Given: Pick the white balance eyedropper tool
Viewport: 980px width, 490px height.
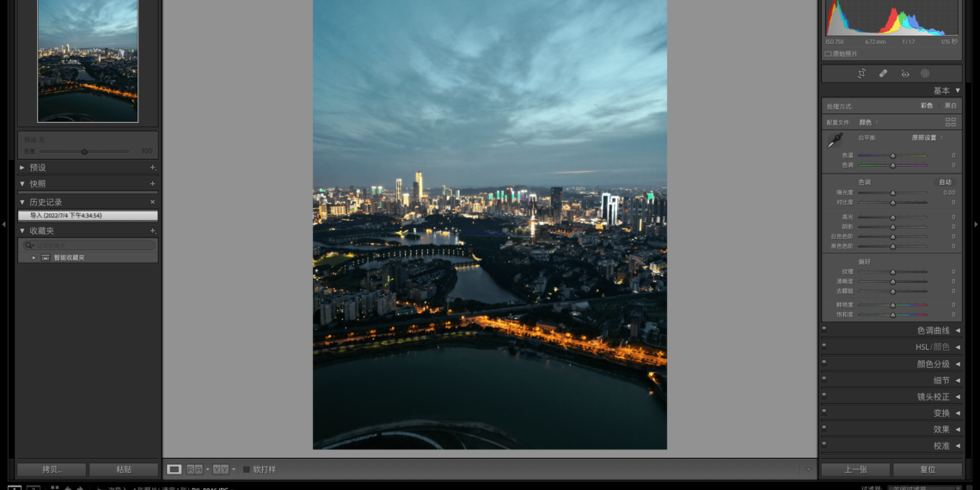Looking at the screenshot, I should [x=835, y=141].
